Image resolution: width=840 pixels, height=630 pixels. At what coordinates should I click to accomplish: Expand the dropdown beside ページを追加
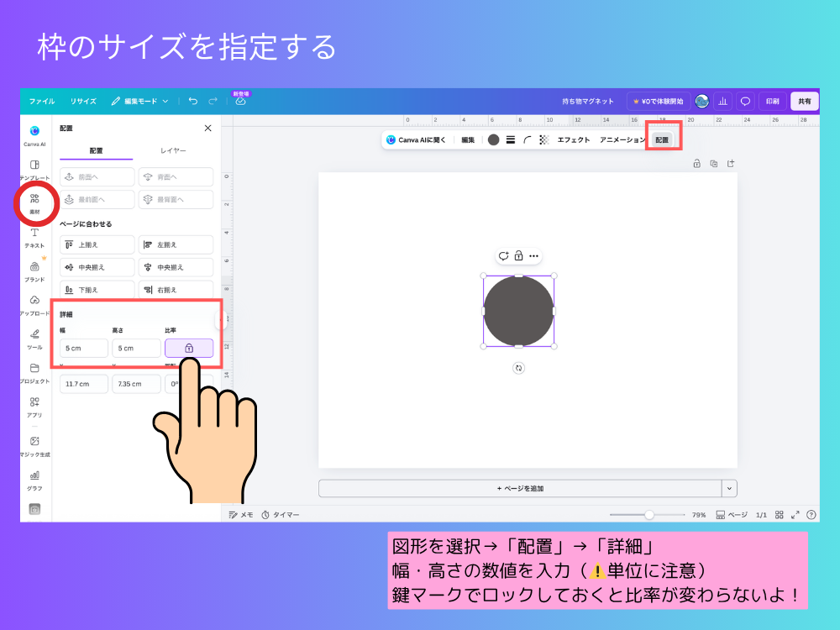click(729, 489)
